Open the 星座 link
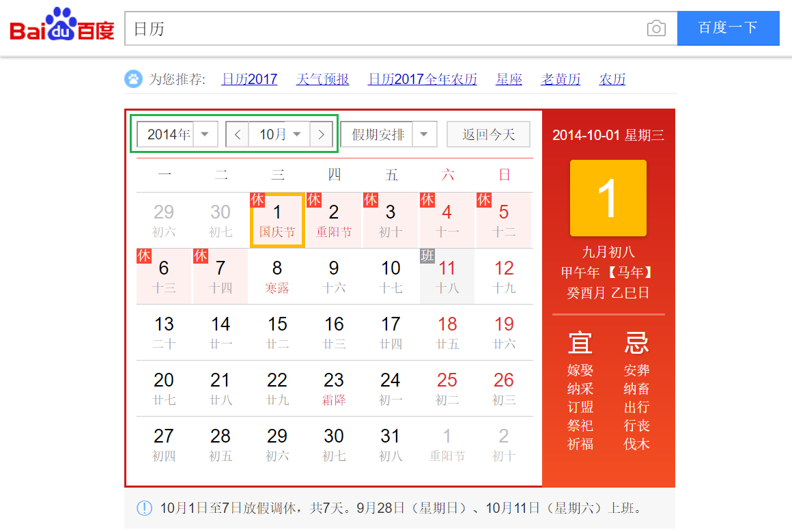 pyautogui.click(x=509, y=79)
